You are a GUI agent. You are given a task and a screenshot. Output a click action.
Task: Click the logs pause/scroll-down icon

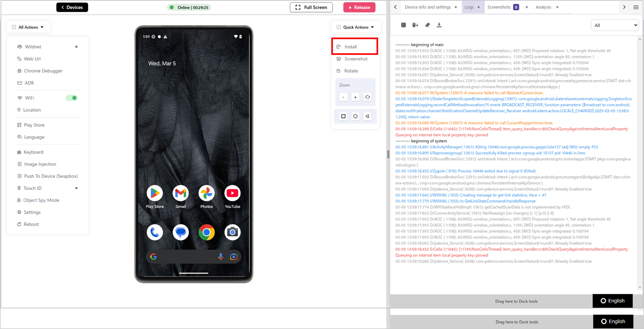point(415,25)
